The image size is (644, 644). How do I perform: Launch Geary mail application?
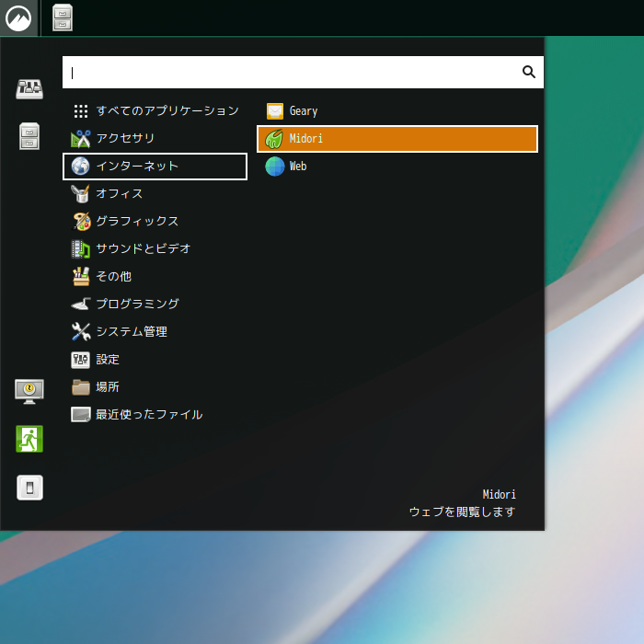pos(397,111)
